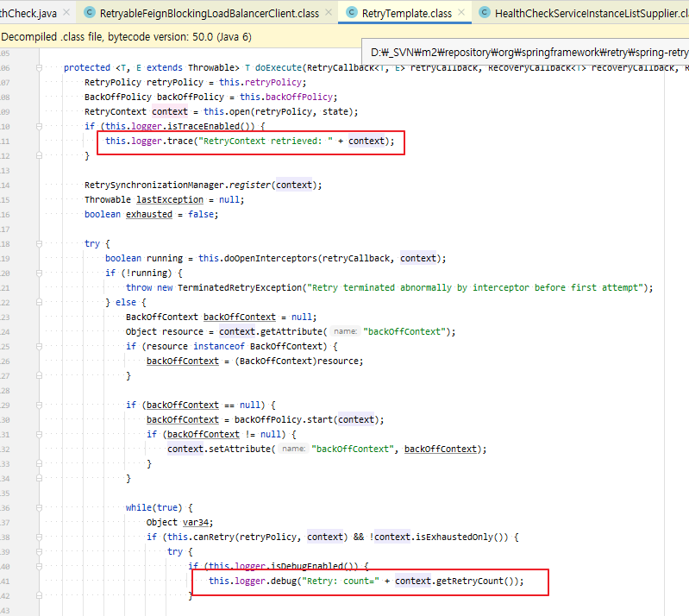689x616 pixels.
Task: Click 'canRetry' method call
Action: tap(214, 537)
